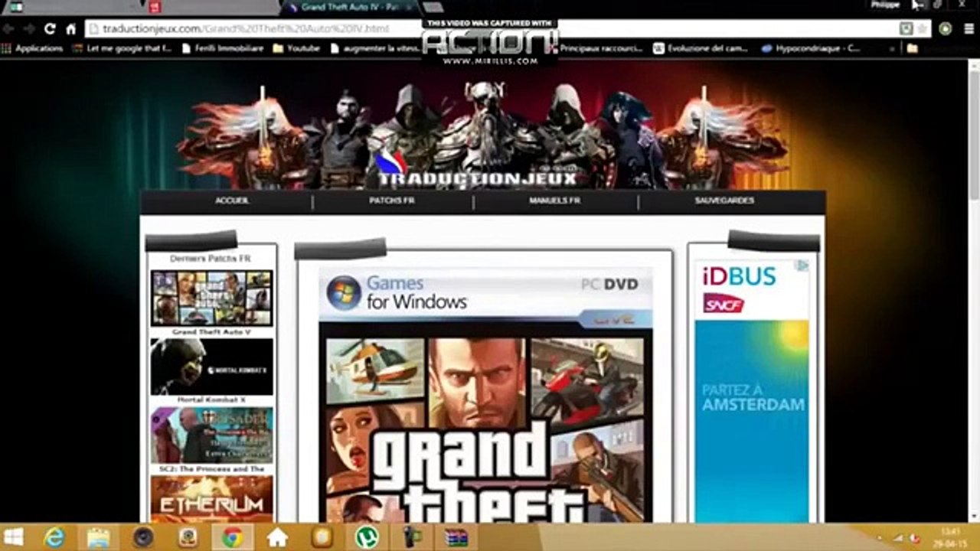Open the WinRAR archive icon on the taskbar
The width and height of the screenshot is (980, 551).
point(456,537)
